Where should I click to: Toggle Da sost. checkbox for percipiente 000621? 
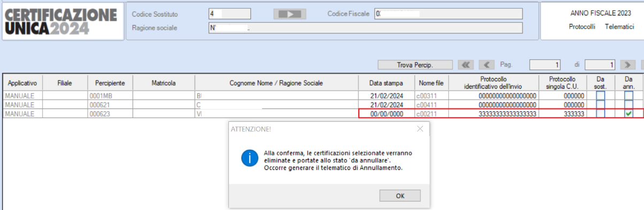click(601, 105)
